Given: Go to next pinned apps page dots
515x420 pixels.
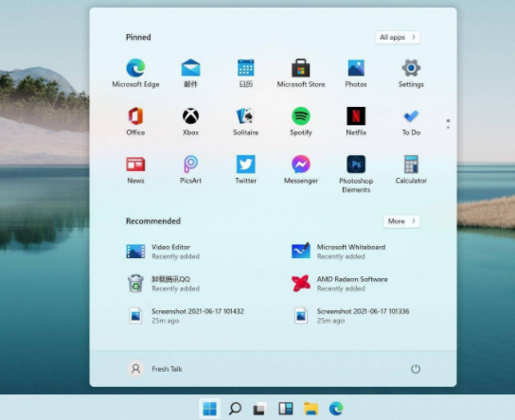Looking at the screenshot, I should click(448, 124).
